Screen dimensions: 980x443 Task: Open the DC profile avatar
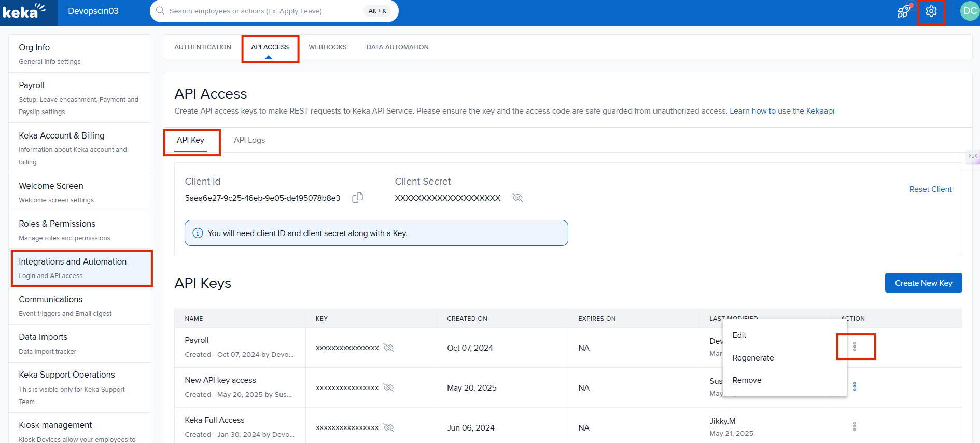click(969, 11)
